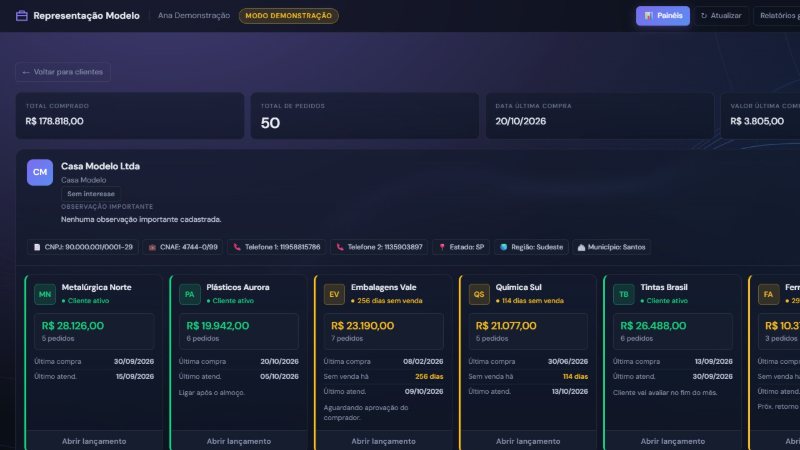This screenshot has width=800, height=450.
Task: Click the Química Sul card title
Action: (x=518, y=287)
